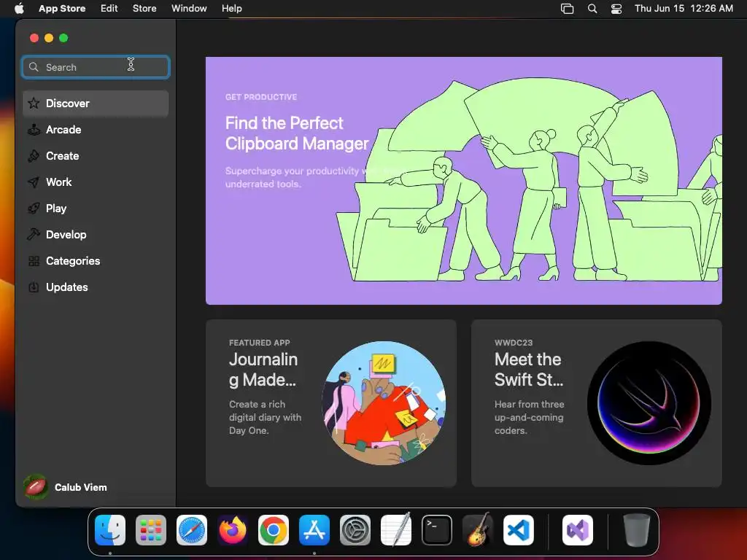
Task: Open GarageBand from the Dock
Action: (x=478, y=530)
